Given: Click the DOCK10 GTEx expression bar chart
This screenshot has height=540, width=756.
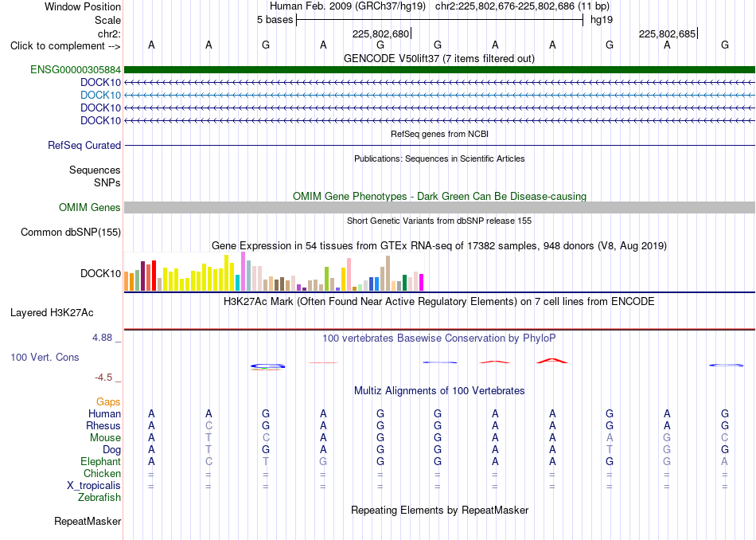Looking at the screenshot, I should pos(274,272).
